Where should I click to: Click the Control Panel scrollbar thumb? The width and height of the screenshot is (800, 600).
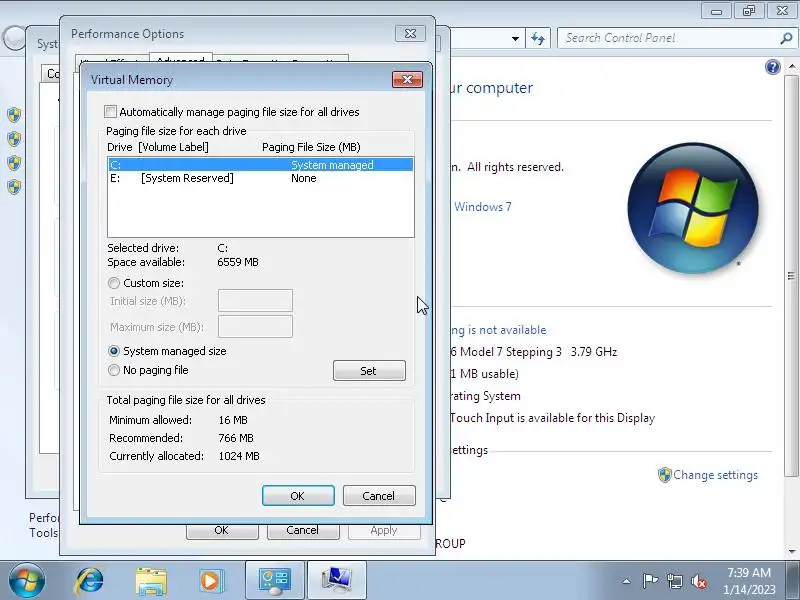[x=791, y=276]
